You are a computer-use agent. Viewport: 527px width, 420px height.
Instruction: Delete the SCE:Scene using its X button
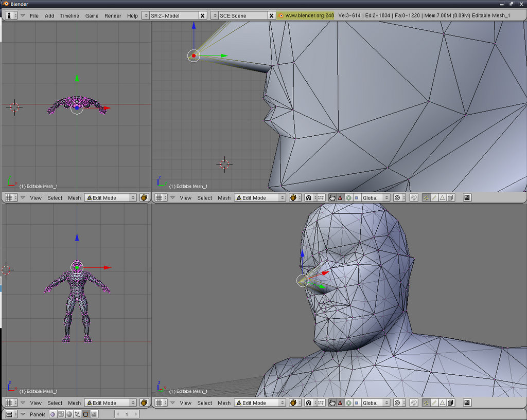click(x=271, y=15)
